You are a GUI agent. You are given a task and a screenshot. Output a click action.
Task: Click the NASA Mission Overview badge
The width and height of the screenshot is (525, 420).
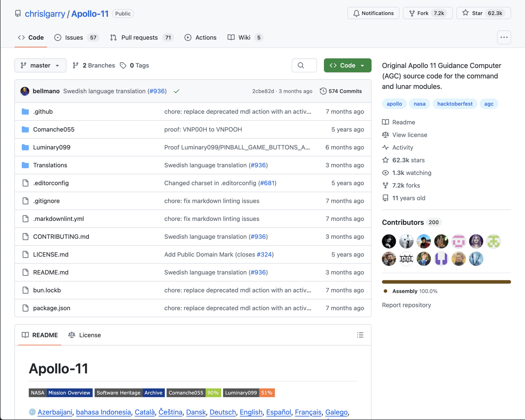click(x=61, y=393)
